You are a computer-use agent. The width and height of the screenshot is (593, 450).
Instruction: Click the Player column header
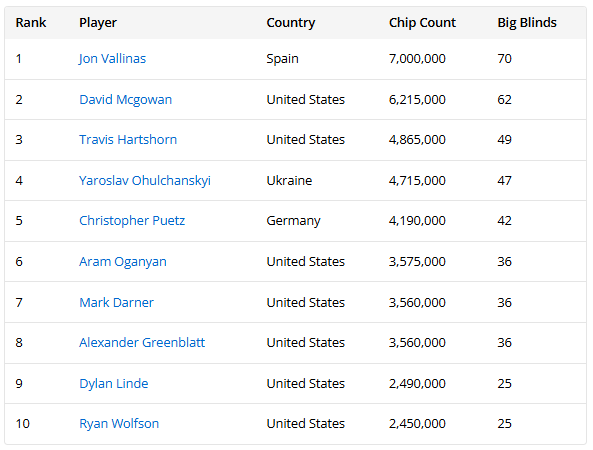[x=98, y=23]
